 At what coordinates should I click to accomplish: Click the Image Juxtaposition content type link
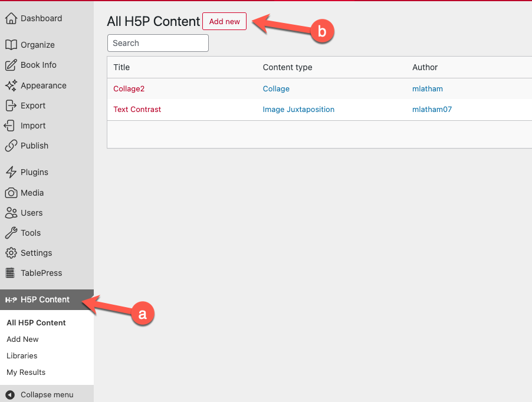pyautogui.click(x=298, y=109)
